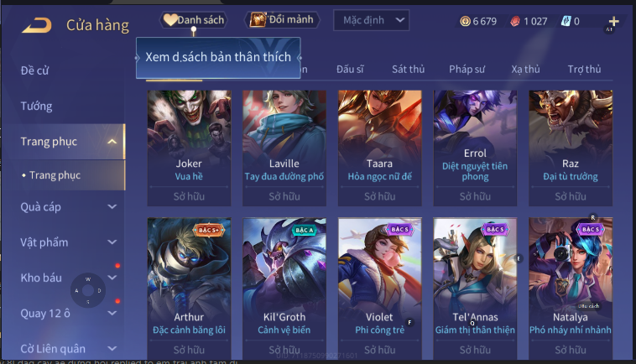Click the plus icon to add currency

coord(613,21)
